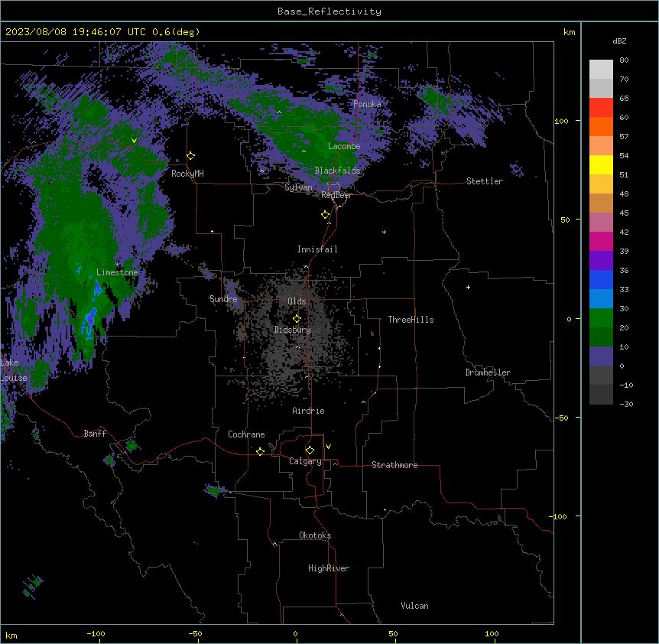659x644 pixels.
Task: Click the yellow marker near RockyMH
Action: 191,156
